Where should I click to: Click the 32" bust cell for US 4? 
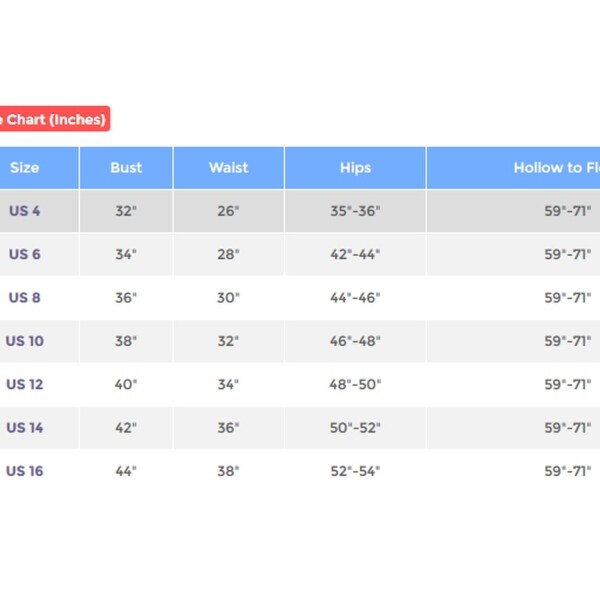tap(126, 211)
